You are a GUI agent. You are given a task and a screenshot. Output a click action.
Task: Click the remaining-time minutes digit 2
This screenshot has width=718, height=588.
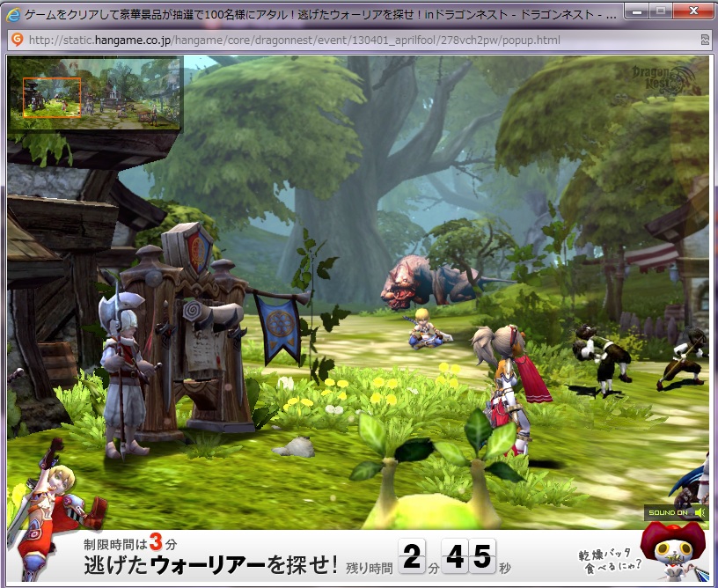point(412,555)
